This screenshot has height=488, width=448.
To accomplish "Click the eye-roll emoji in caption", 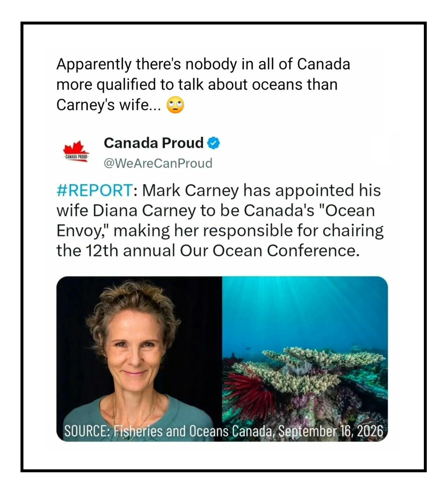I will [x=175, y=105].
